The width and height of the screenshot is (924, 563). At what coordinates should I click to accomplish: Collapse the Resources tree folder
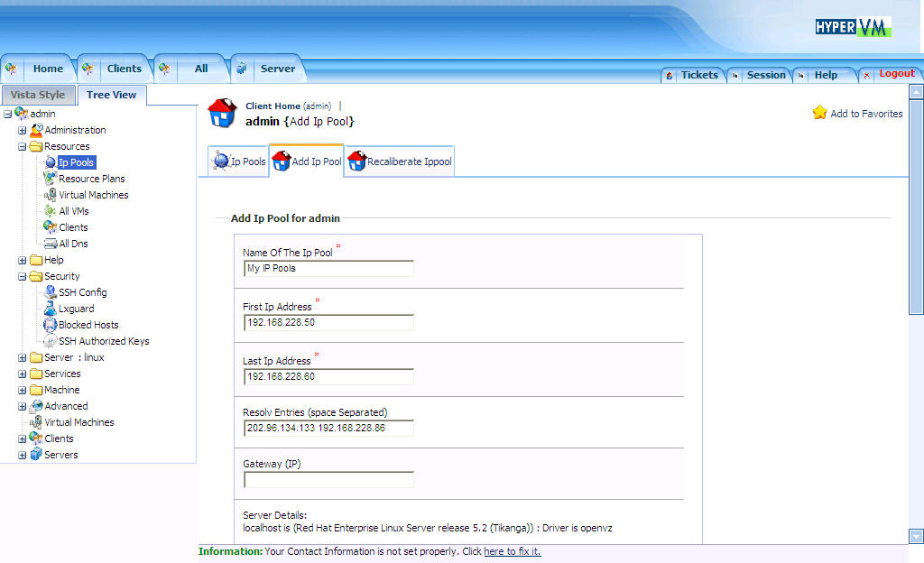(23, 146)
